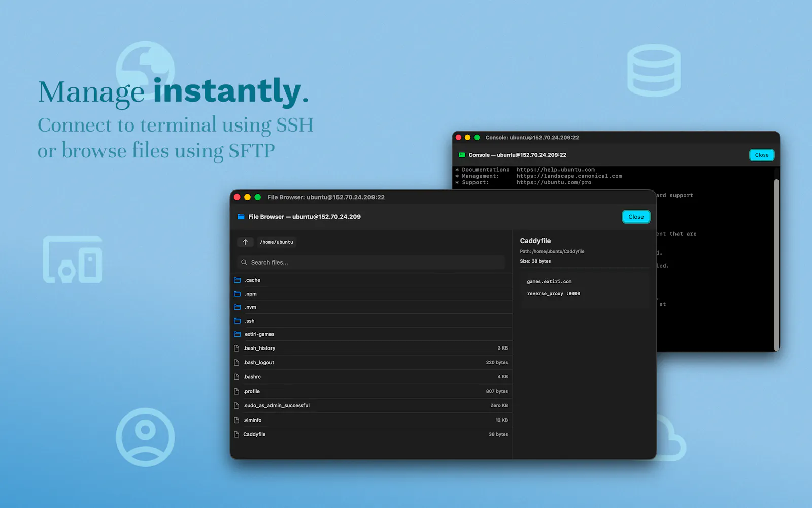This screenshot has width=812, height=508.
Task: Click the Console window scrollbar
Action: point(776,264)
